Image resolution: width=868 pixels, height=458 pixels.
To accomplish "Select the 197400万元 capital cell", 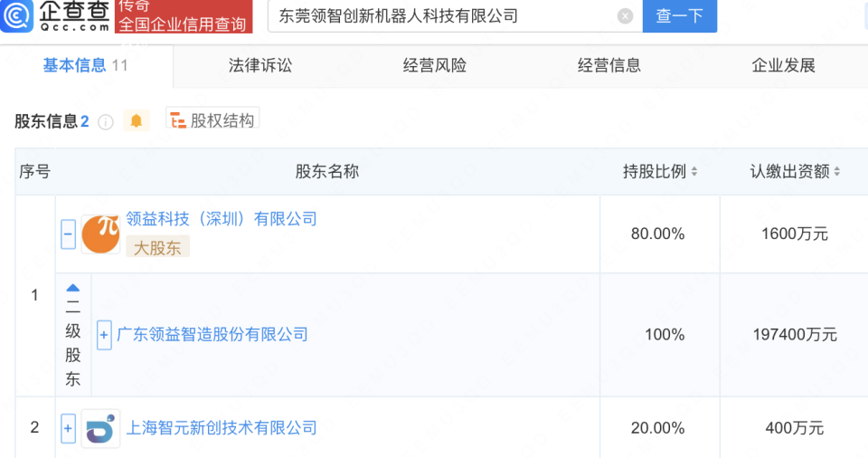I will [x=795, y=334].
